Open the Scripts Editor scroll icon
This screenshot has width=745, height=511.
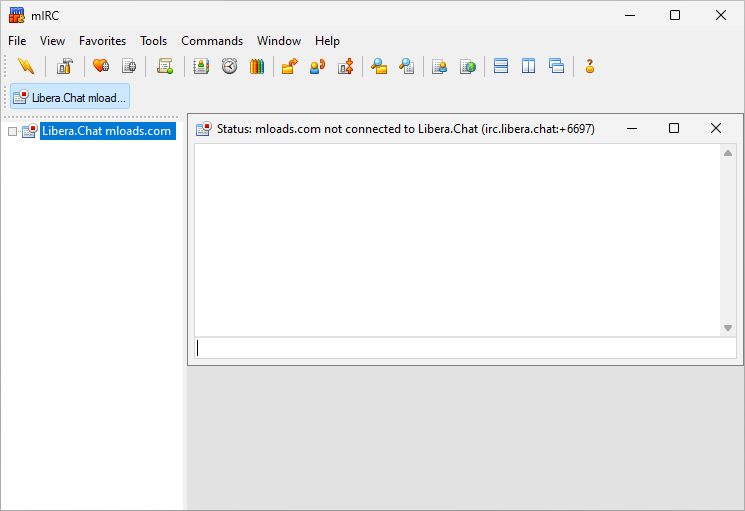[x=165, y=66]
